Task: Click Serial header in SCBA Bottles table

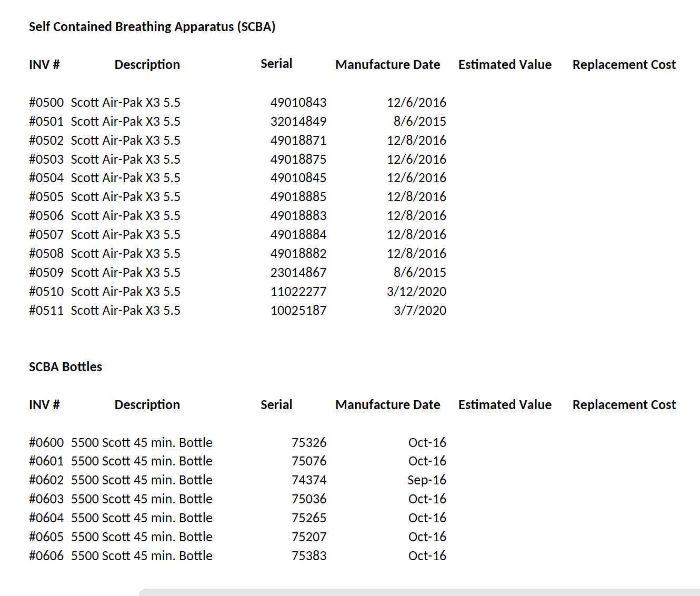Action: [276, 405]
